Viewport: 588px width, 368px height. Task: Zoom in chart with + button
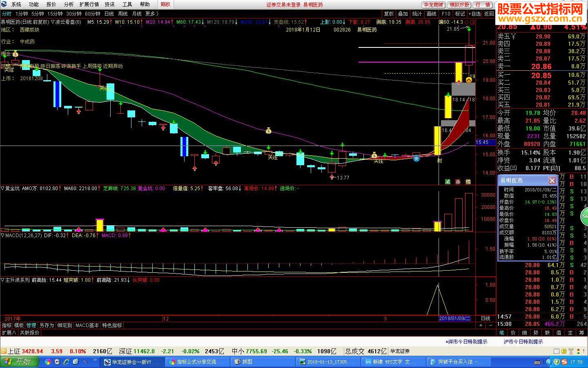pos(481,325)
